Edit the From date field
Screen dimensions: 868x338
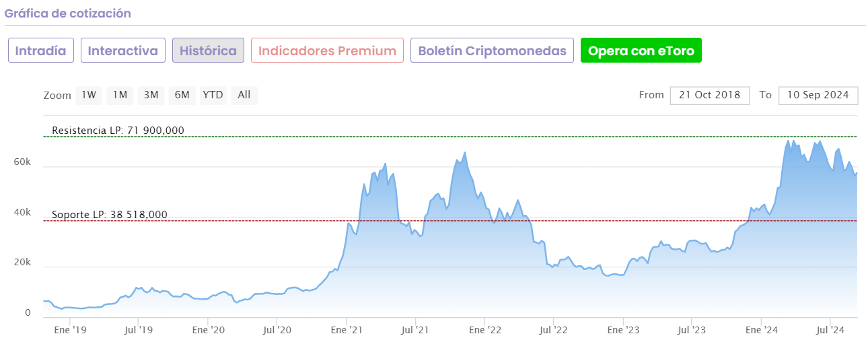click(x=709, y=95)
